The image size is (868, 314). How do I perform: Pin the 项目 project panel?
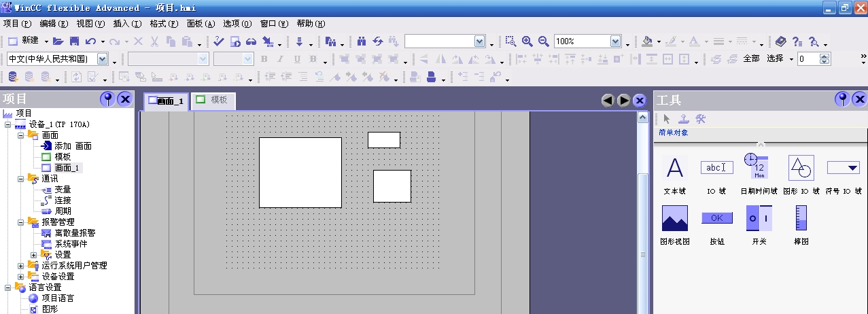tap(107, 99)
